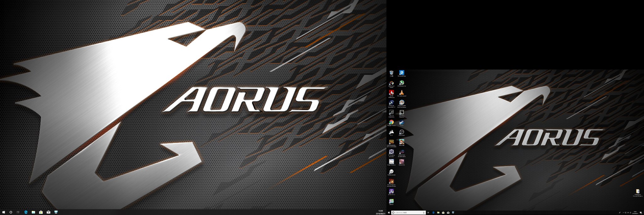The image size is (644, 215).
Task: Open File Explorer from the right monitor taskbar
Action: [x=438, y=212]
